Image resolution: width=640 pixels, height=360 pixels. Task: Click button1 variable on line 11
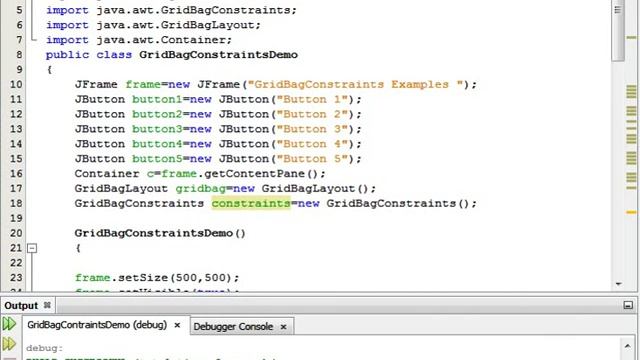[157, 99]
